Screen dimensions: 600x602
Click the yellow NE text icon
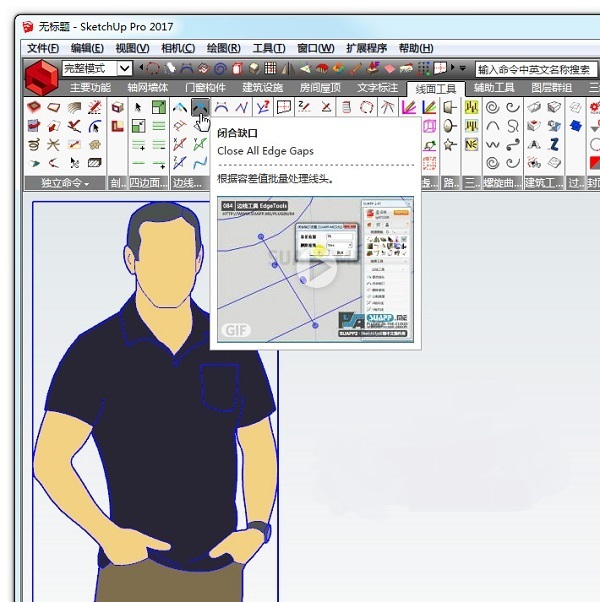point(471,144)
